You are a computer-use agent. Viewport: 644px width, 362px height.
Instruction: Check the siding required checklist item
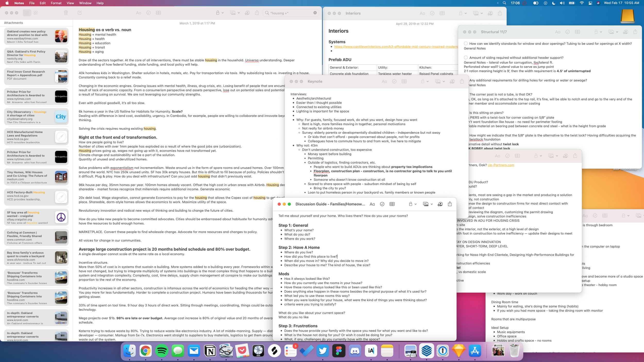pos(466,58)
